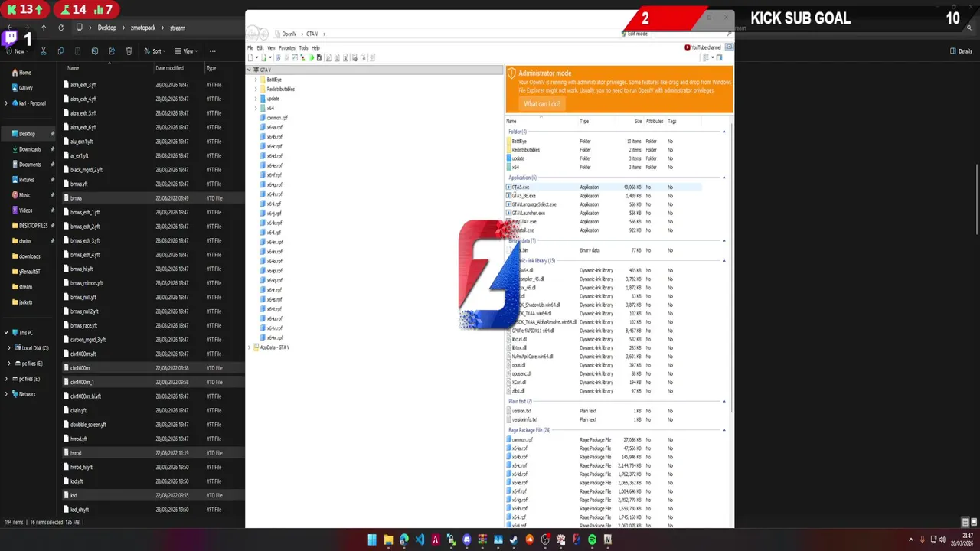Open the File menu in OpenIV
This screenshot has height=551, width=980.
point(250,47)
